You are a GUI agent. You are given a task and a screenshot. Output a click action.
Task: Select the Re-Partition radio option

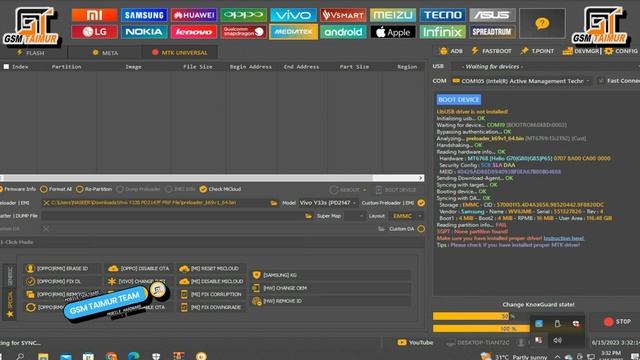click(x=94, y=189)
